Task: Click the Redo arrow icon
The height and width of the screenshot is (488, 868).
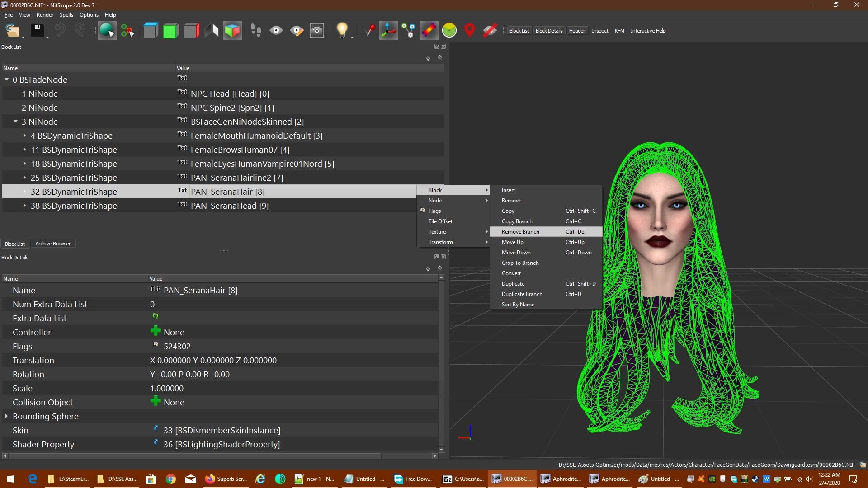Action: point(80,31)
